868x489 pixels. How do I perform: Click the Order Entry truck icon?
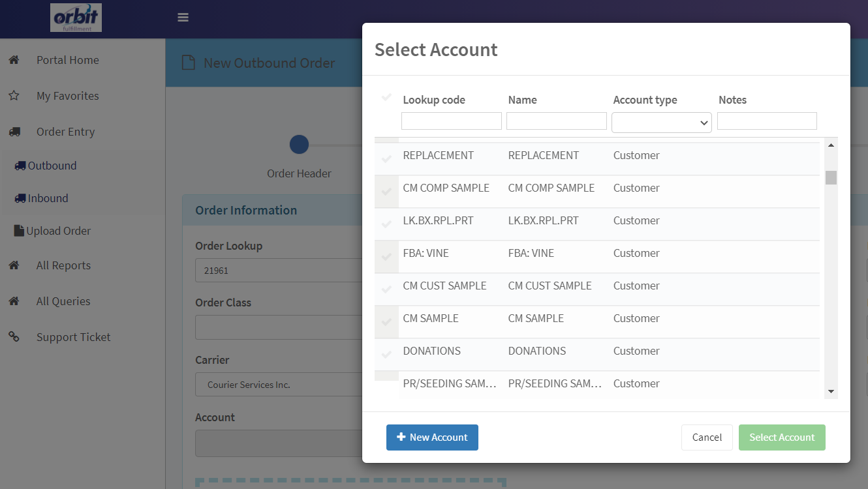click(14, 132)
